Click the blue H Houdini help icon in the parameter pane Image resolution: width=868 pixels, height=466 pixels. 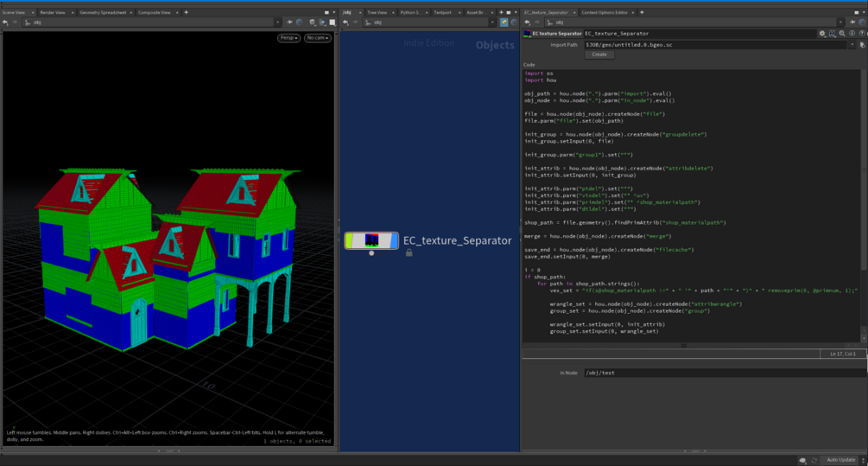coord(832,34)
